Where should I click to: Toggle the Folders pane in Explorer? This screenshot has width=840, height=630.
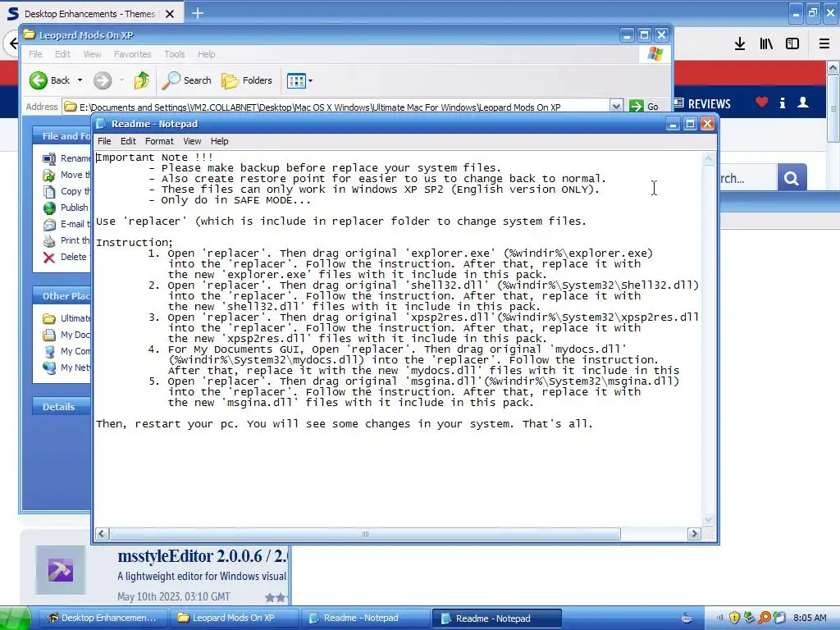click(247, 80)
